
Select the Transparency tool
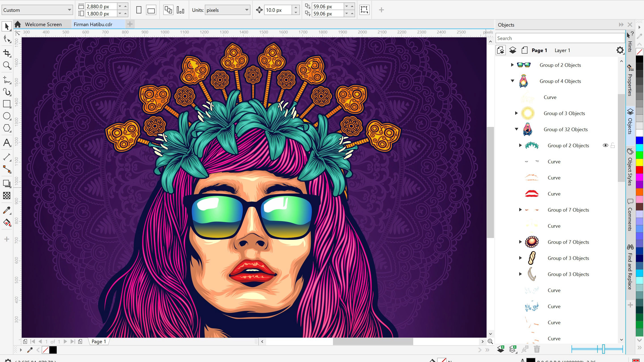(x=7, y=196)
